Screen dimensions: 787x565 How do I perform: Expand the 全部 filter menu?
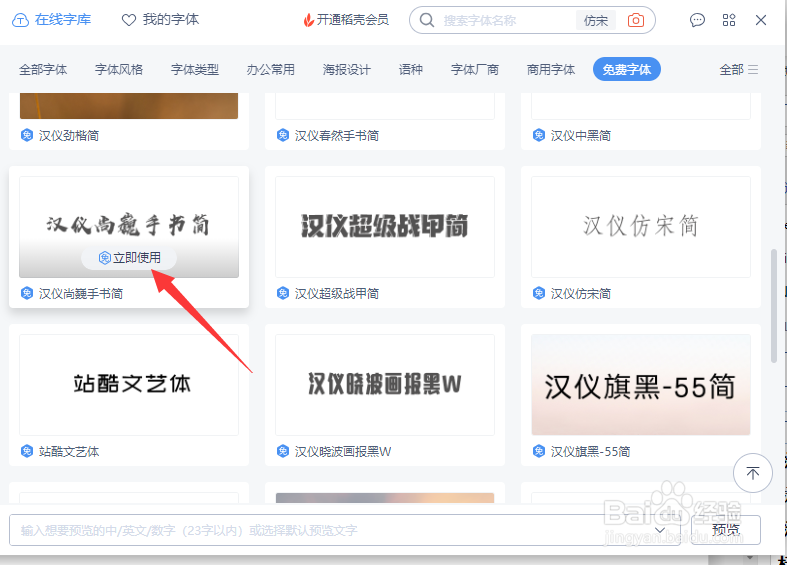click(x=738, y=69)
